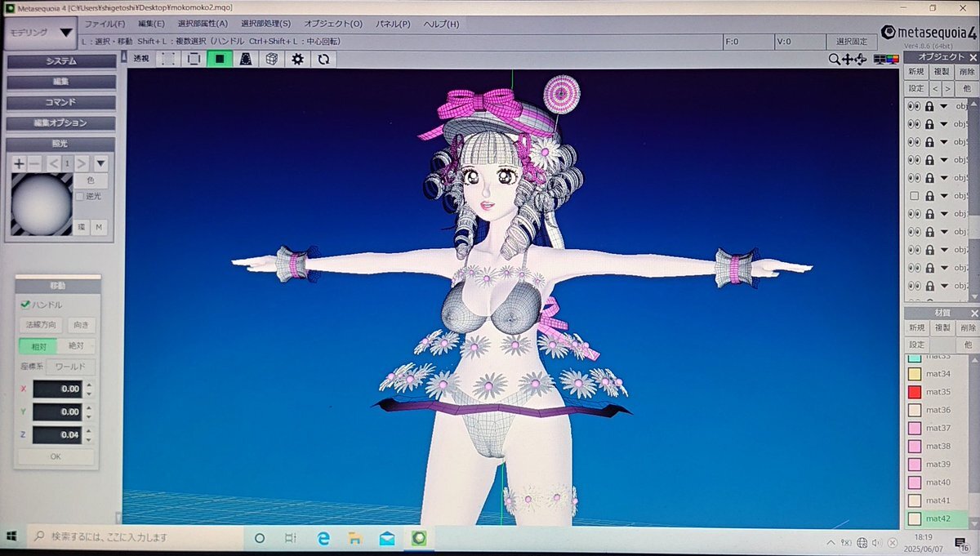Go to next light with right arrow
Image resolution: width=980 pixels, height=556 pixels.
pos(82,163)
